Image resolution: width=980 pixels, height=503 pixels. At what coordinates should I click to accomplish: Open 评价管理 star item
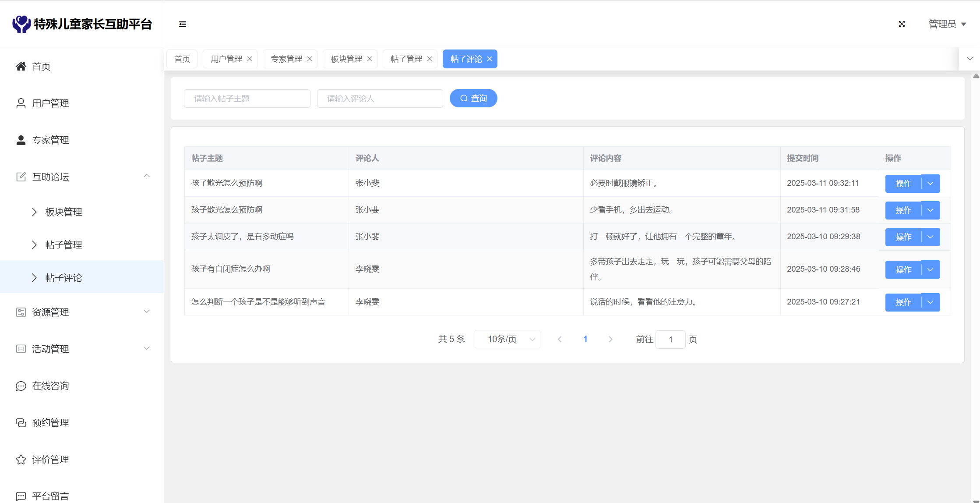(x=50, y=460)
